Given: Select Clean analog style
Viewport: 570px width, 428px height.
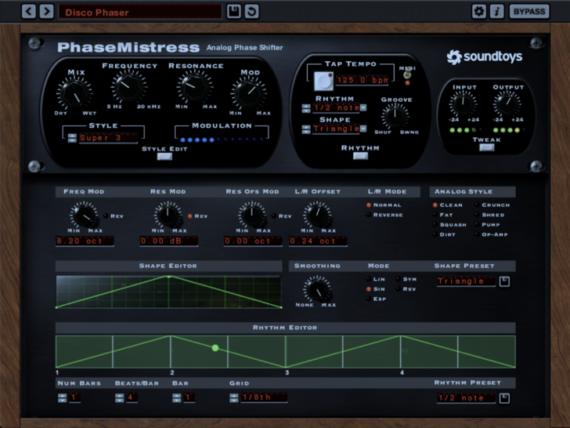Looking at the screenshot, I should click(447, 205).
